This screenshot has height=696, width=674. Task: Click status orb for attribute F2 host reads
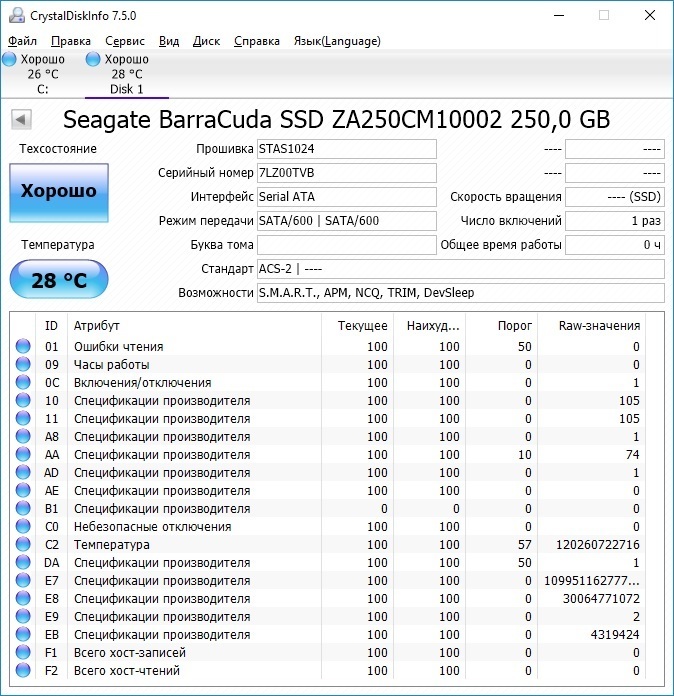pos(23,671)
